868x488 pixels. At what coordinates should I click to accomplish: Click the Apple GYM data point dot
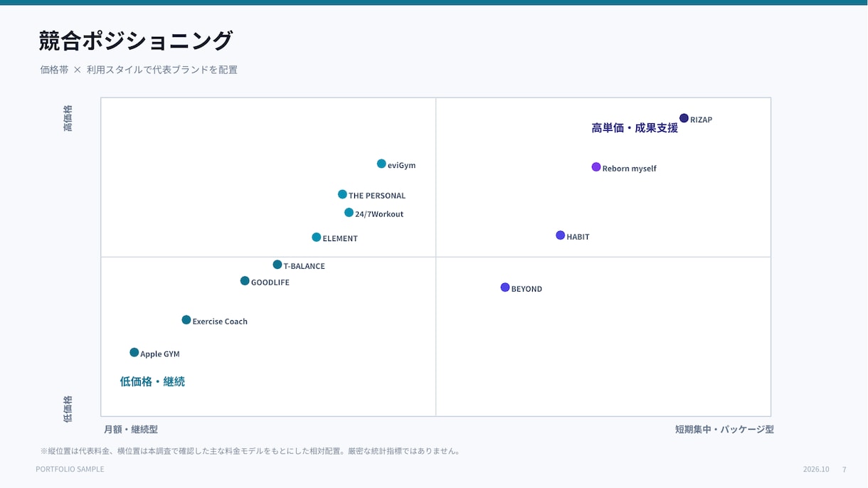point(134,352)
